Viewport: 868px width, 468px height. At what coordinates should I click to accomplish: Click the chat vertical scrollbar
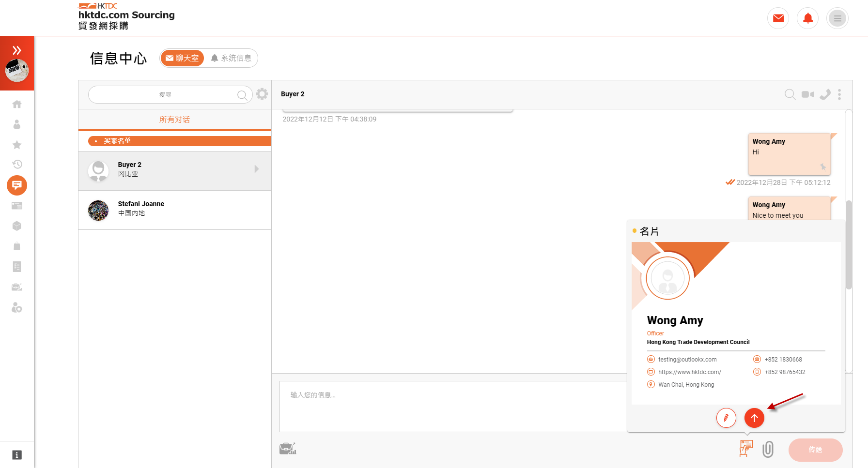pos(849,245)
